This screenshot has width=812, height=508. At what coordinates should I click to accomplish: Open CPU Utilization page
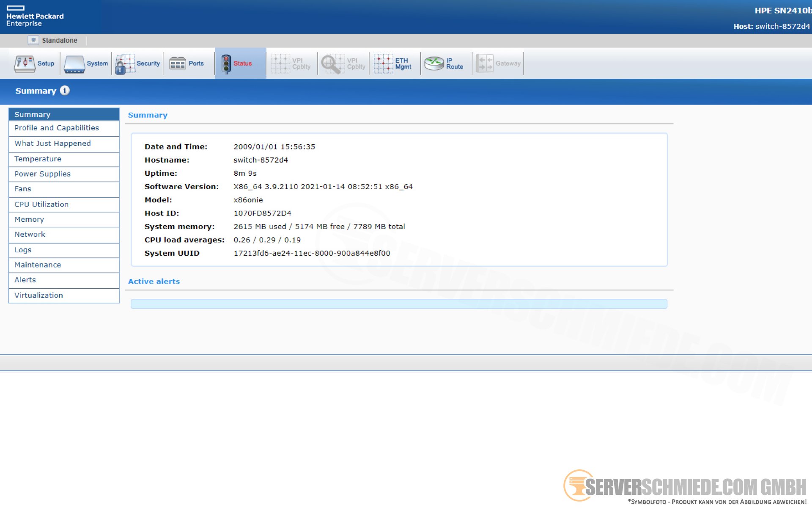coord(41,204)
